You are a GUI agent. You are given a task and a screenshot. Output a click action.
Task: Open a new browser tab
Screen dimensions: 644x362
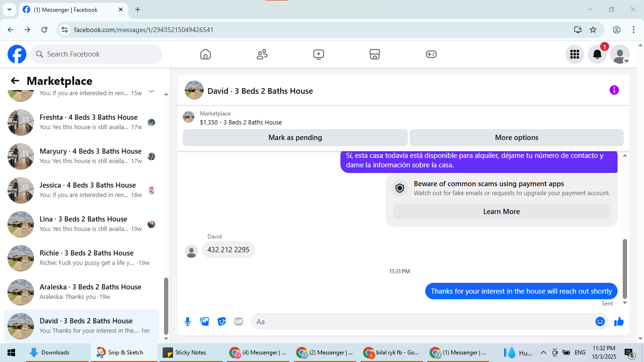click(138, 9)
